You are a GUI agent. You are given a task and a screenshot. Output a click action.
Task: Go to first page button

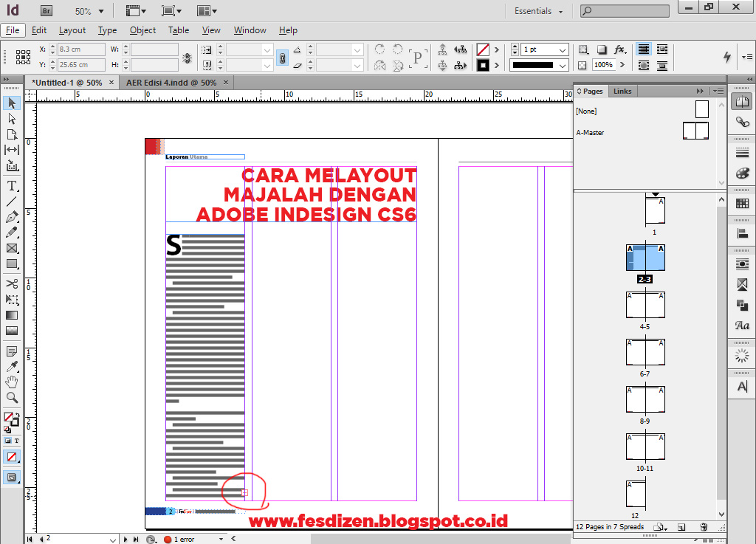pos(30,539)
